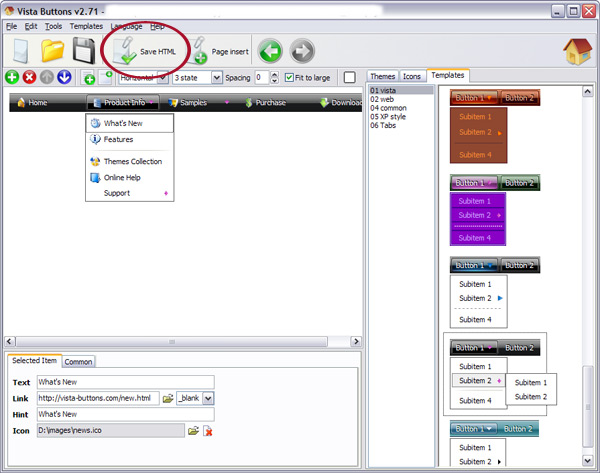The width and height of the screenshot is (600, 473).
Task: Choose the purple template thumbnail
Action: point(495,210)
